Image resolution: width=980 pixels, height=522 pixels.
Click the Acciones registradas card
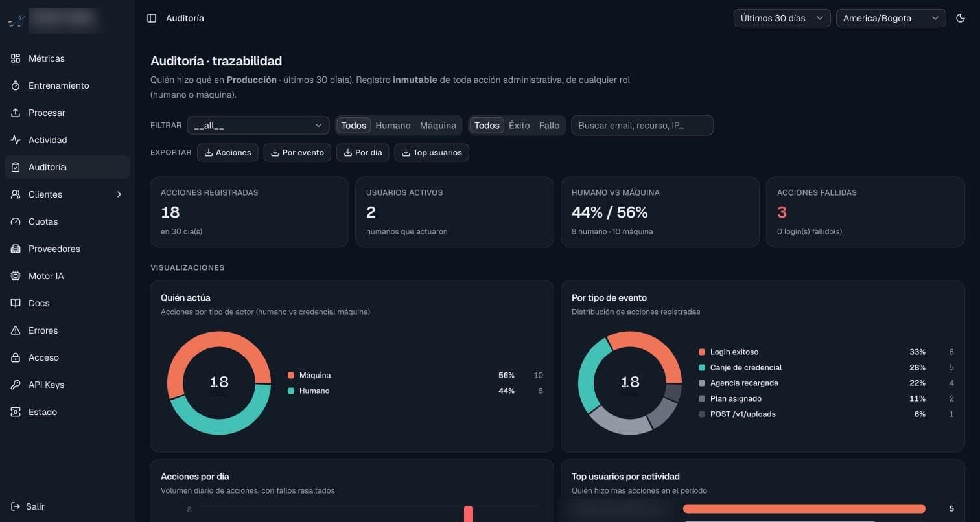249,212
